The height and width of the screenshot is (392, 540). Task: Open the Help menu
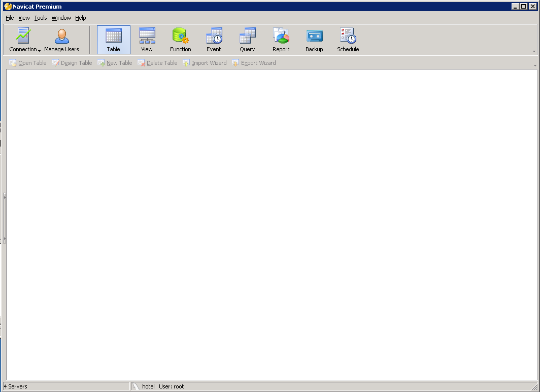(81, 18)
